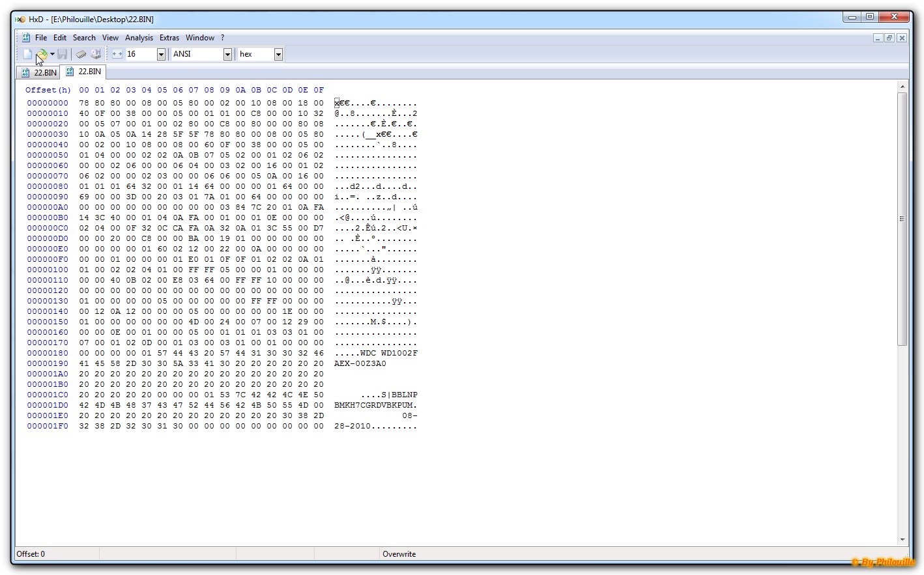Viewport: 924px width, 575px height.
Task: Click the Save floppy disk icon
Action: pos(63,54)
